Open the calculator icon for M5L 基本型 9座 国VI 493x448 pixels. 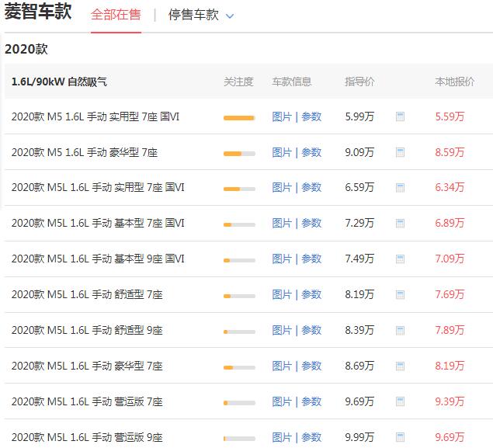(x=400, y=259)
